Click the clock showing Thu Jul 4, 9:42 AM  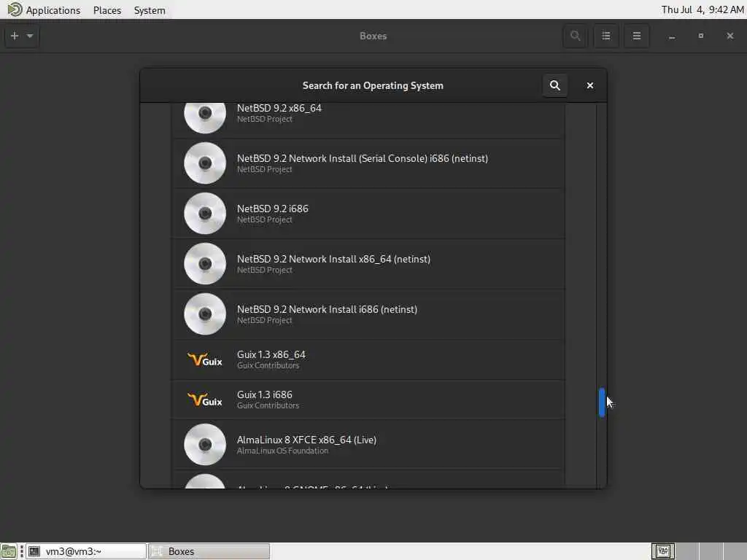coord(703,9)
